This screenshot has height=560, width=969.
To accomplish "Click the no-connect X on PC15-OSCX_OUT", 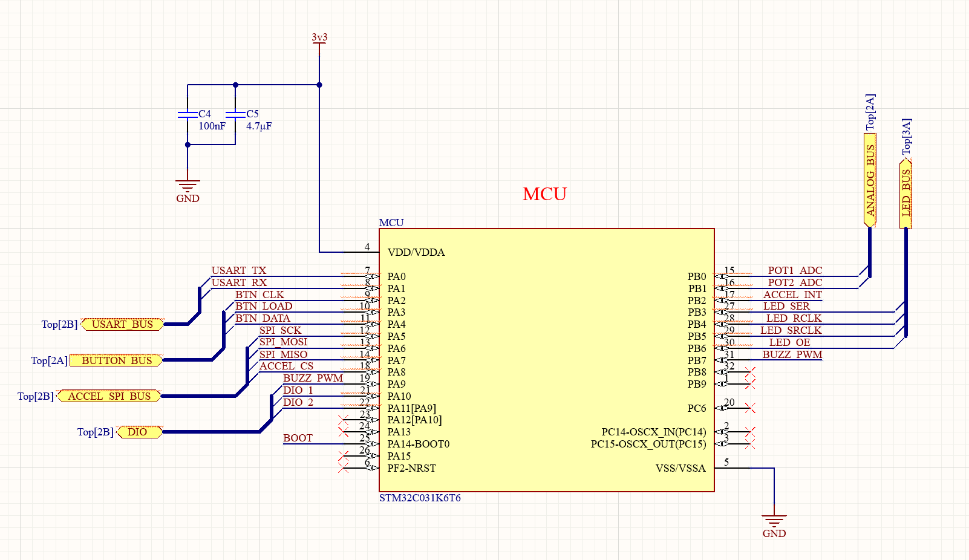I will point(750,444).
